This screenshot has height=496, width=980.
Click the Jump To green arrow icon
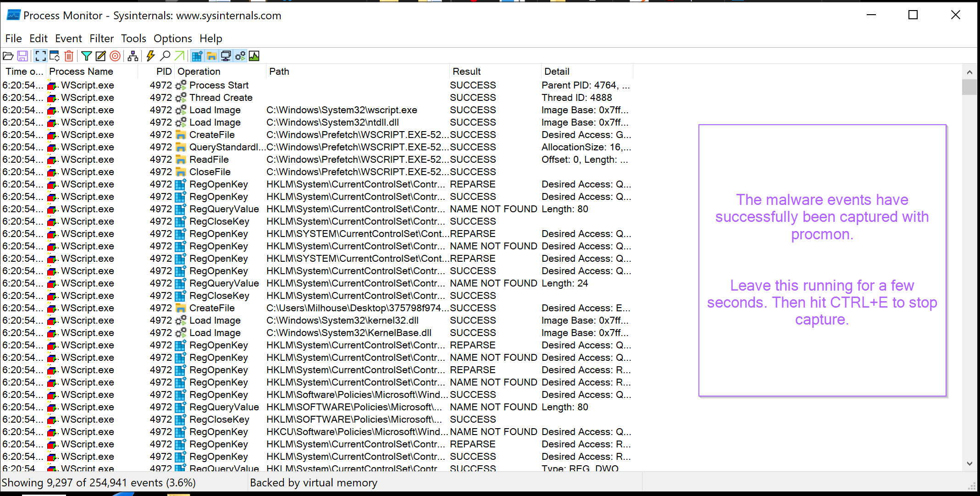tap(180, 56)
